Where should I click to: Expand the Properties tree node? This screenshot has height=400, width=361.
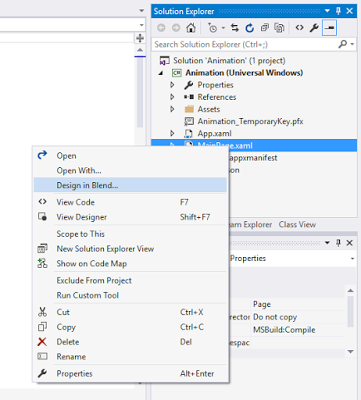pyautogui.click(x=172, y=85)
